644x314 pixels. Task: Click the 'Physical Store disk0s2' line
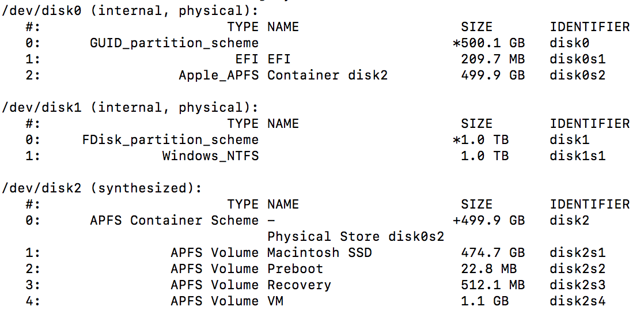355,236
